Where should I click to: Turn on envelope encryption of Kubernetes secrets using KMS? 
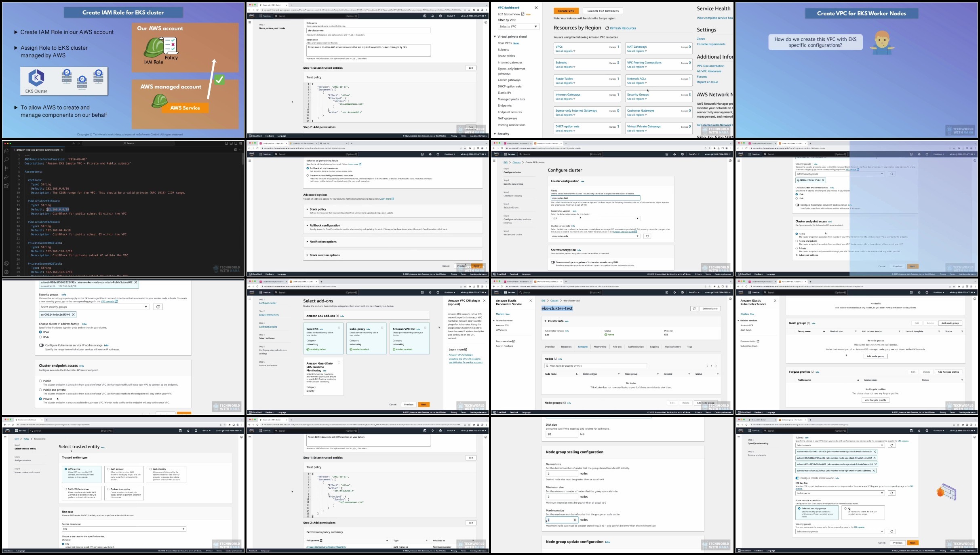click(552, 262)
